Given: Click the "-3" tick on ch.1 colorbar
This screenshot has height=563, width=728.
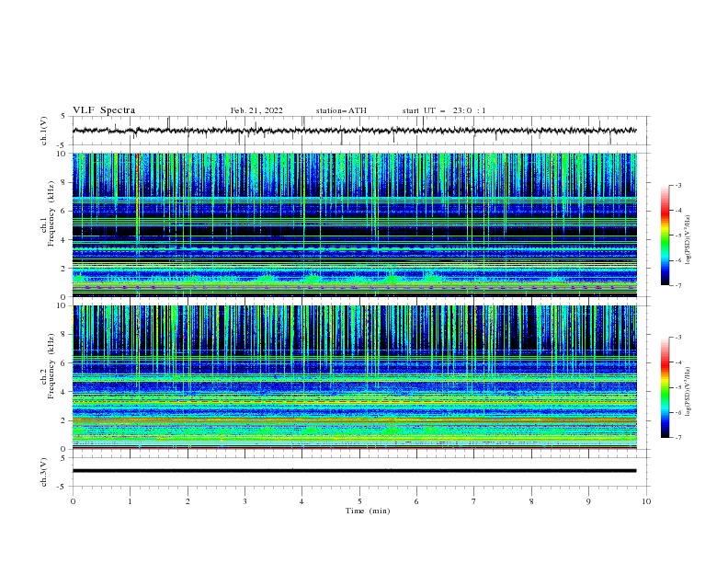Looking at the screenshot, I should pyautogui.click(x=677, y=185).
